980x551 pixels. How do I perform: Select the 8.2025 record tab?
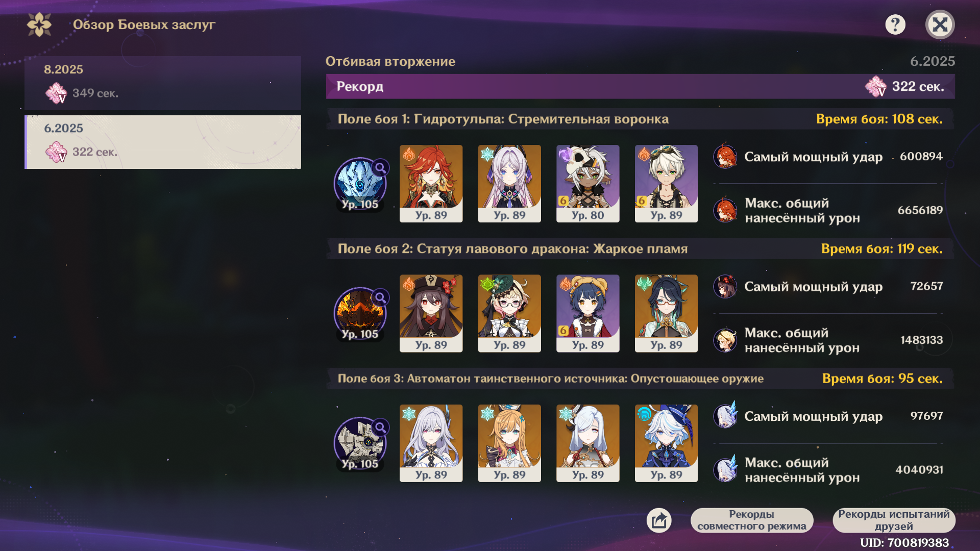coord(163,83)
